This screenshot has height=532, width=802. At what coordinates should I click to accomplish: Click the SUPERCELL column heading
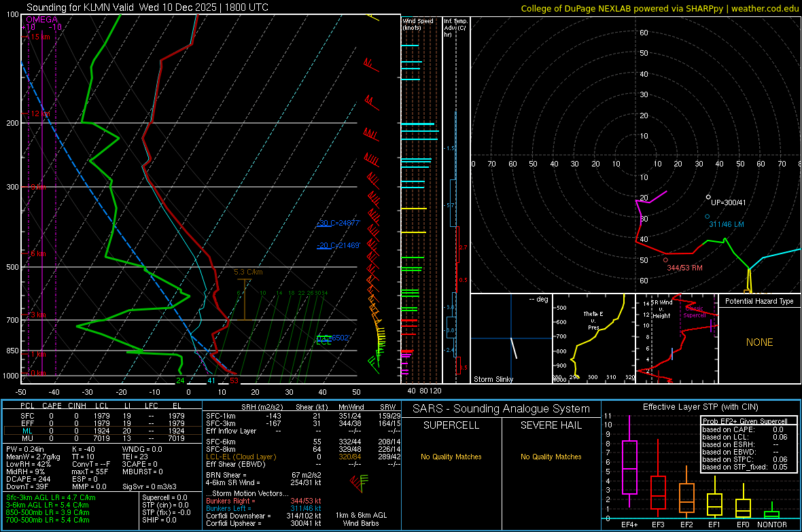click(x=451, y=425)
